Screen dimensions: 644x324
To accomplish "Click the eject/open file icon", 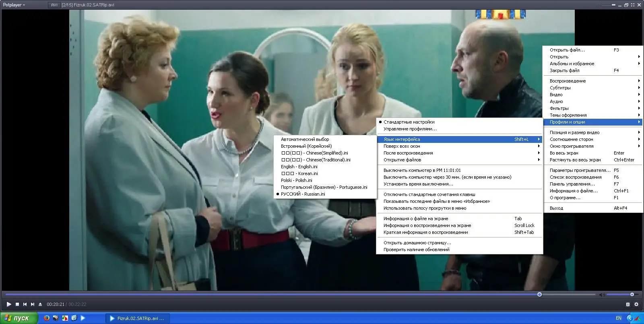I will pos(40,304).
